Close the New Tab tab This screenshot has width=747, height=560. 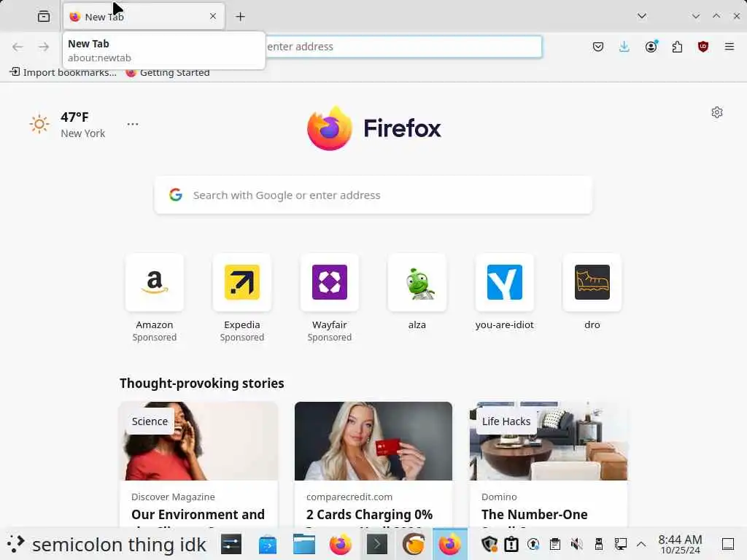pyautogui.click(x=213, y=16)
